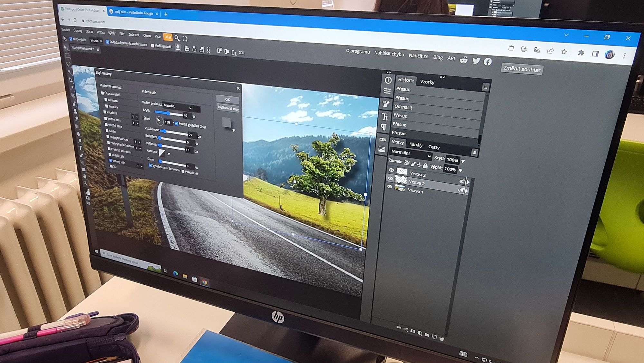Open the Obraz menu

pyautogui.click(x=89, y=32)
